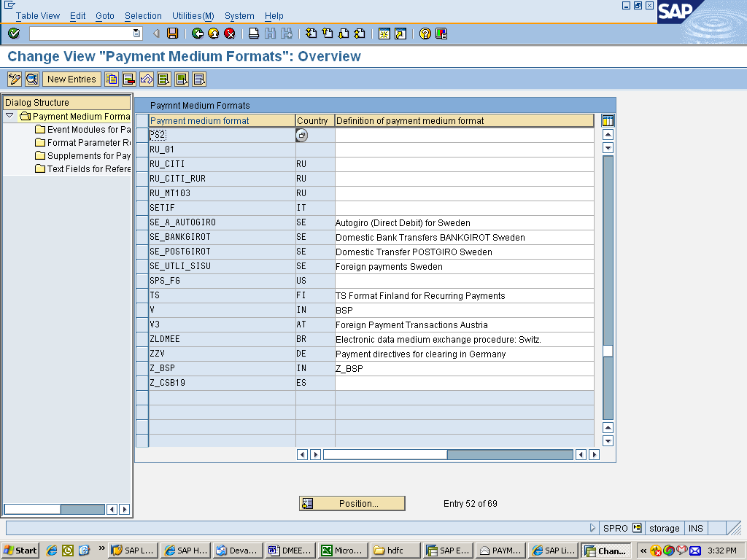Open the Print function from the toolbar

click(x=254, y=32)
